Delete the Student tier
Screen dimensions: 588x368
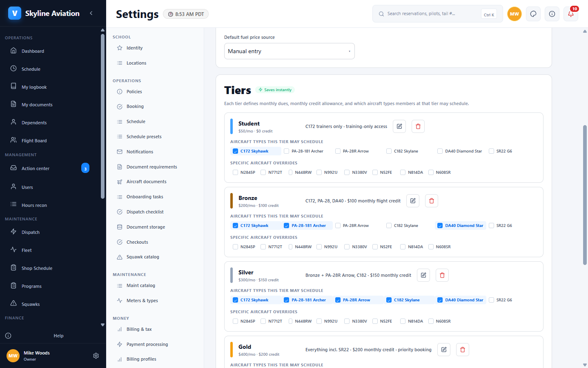tap(418, 126)
